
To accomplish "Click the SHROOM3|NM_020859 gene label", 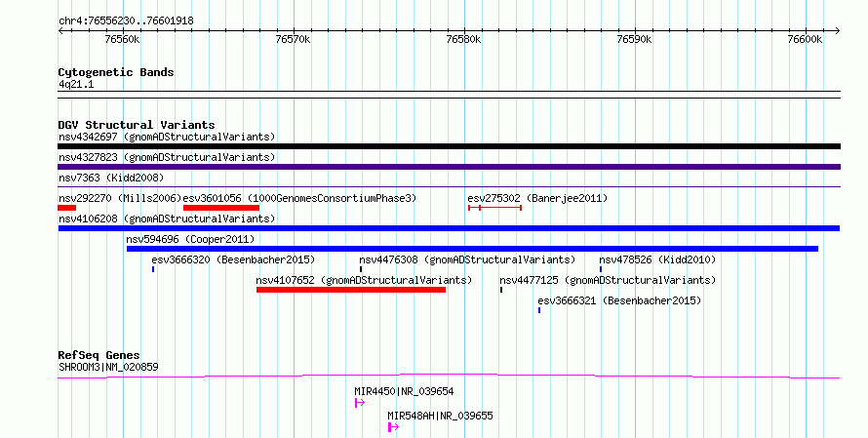I will tap(108, 367).
